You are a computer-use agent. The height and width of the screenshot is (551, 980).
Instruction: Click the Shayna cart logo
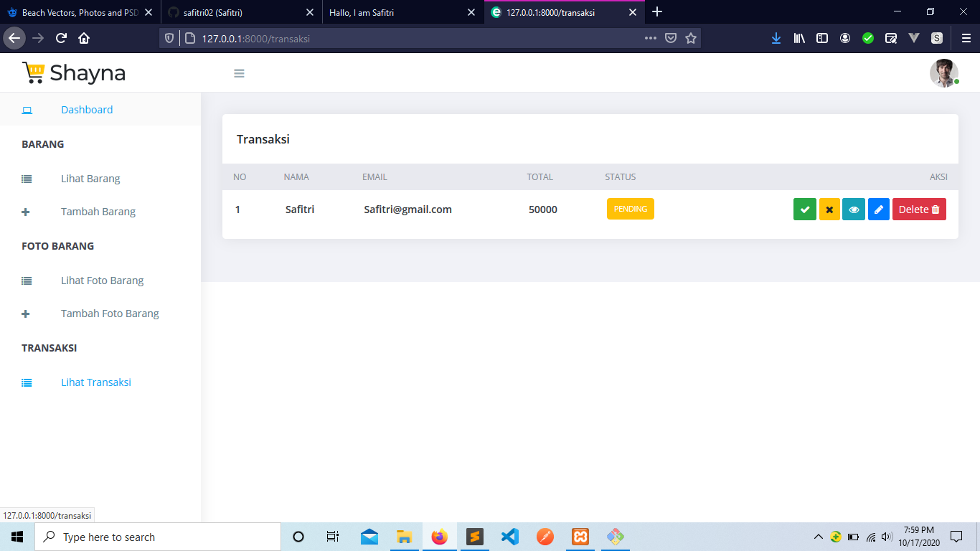click(x=74, y=73)
